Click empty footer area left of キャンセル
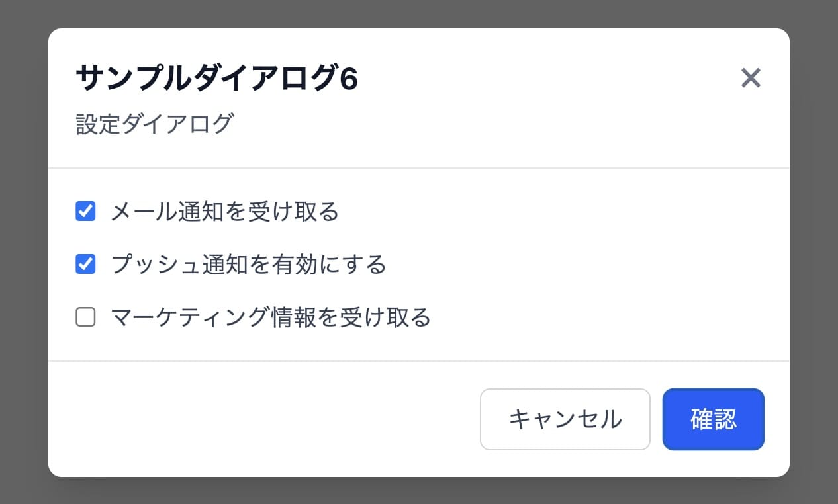This screenshot has height=504, width=838. click(x=265, y=419)
